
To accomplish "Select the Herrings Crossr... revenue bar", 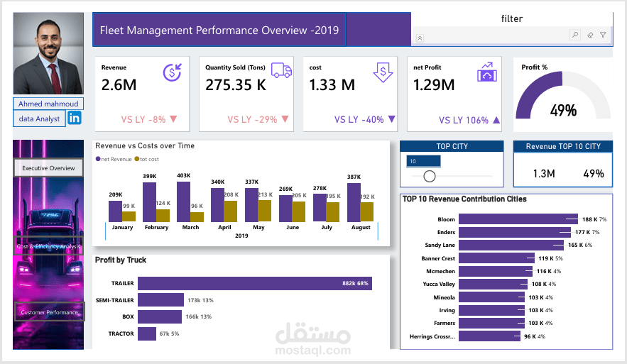I will point(489,336).
